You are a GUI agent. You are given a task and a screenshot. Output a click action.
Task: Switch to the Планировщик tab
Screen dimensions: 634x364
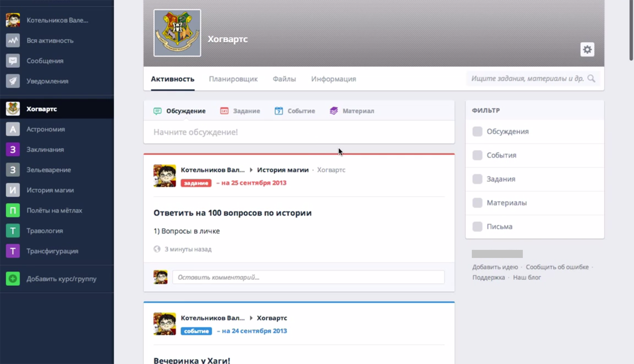233,79
